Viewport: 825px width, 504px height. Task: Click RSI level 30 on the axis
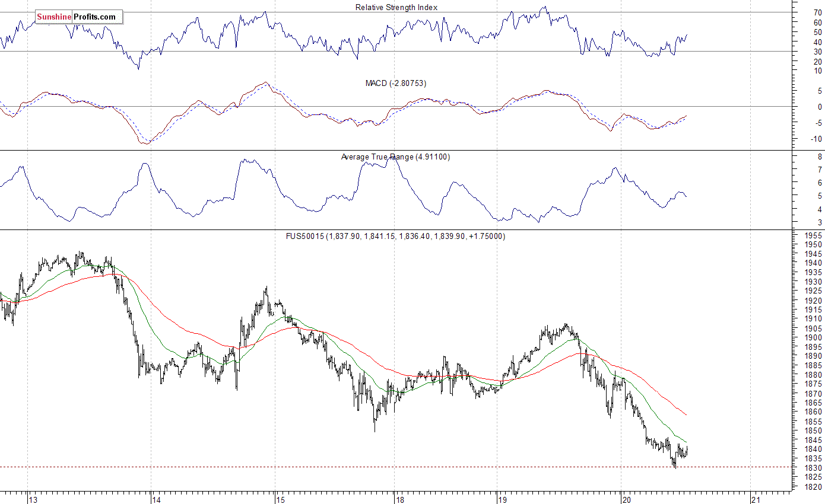click(x=818, y=52)
